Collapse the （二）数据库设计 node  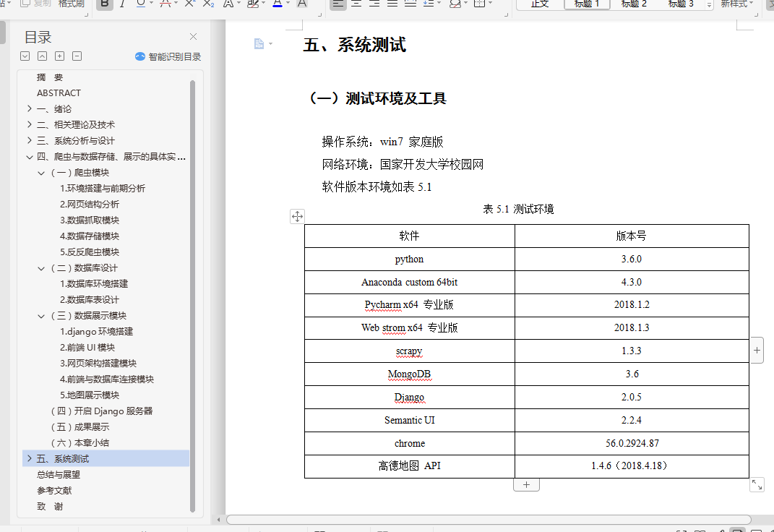pos(41,268)
